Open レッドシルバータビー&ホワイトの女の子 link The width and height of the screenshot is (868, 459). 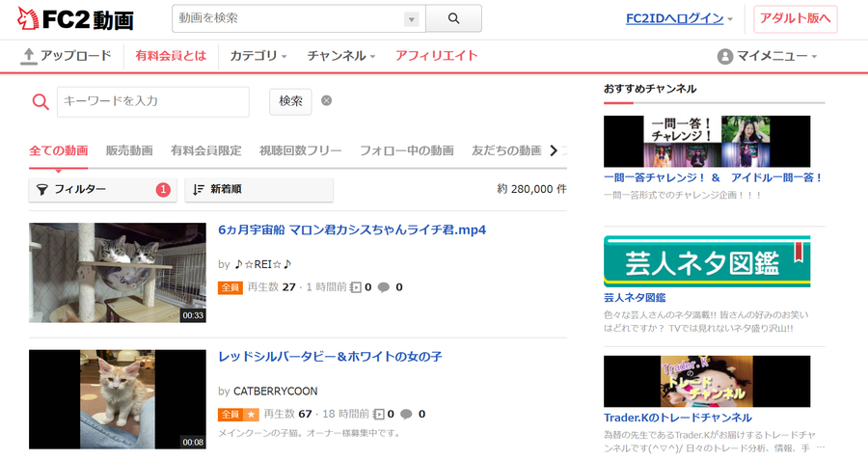(x=330, y=357)
